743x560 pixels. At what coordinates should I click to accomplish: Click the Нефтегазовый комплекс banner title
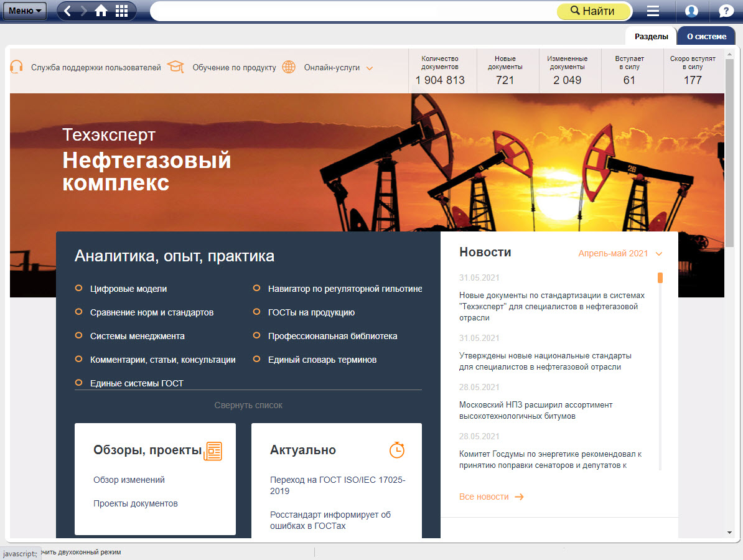(146, 171)
